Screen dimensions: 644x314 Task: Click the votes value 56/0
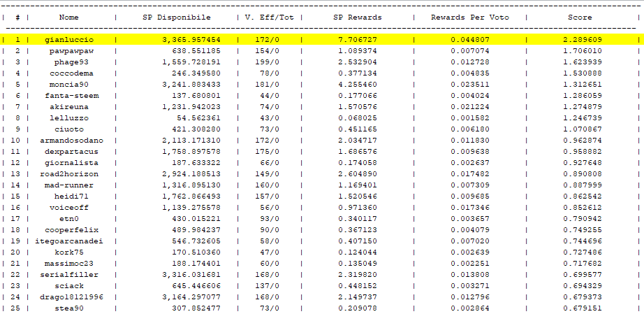click(x=270, y=207)
